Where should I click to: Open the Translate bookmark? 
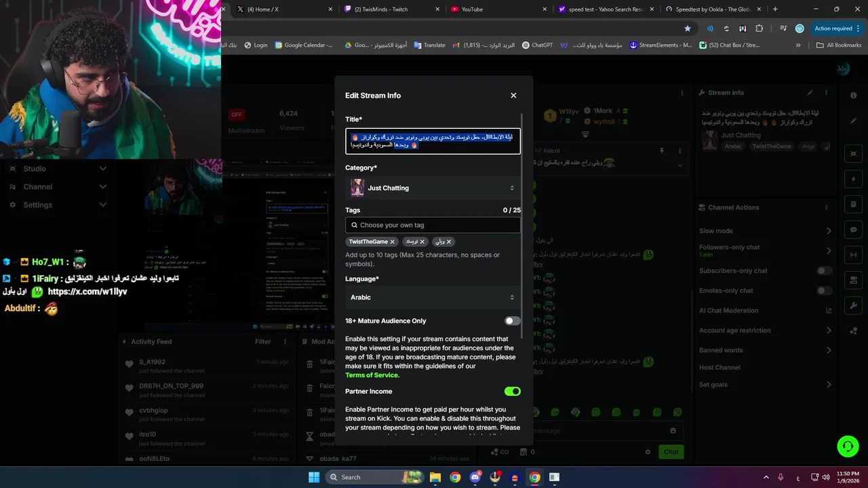[x=429, y=45]
